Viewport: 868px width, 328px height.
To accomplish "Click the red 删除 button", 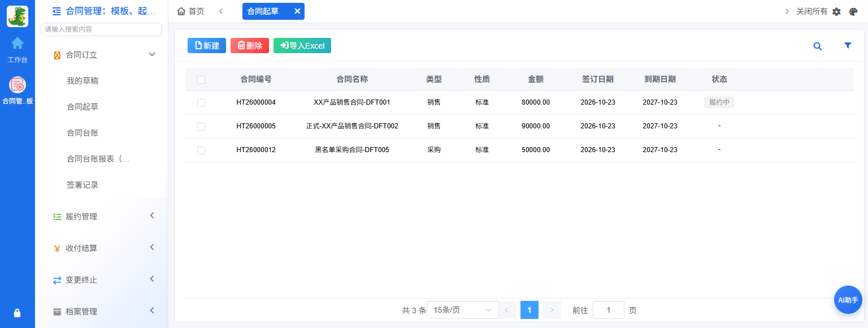I will click(x=250, y=46).
